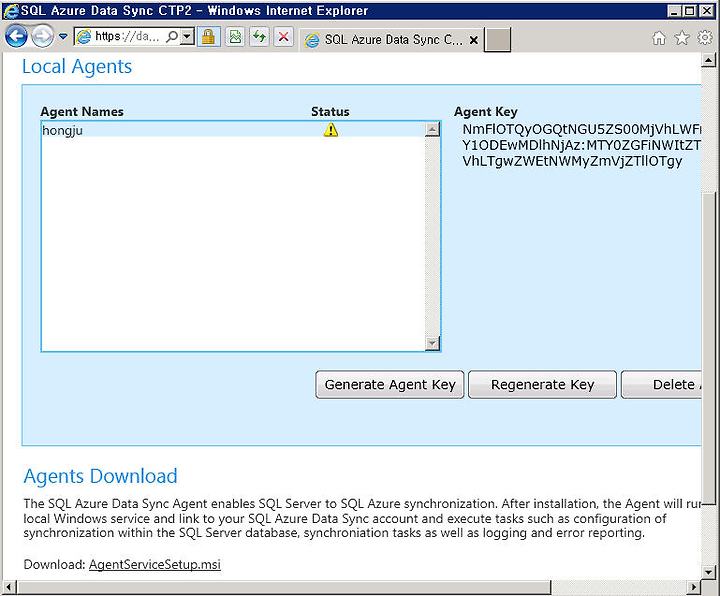720x596 pixels.
Task: Open a new tab with the blank tab button
Action: point(498,39)
